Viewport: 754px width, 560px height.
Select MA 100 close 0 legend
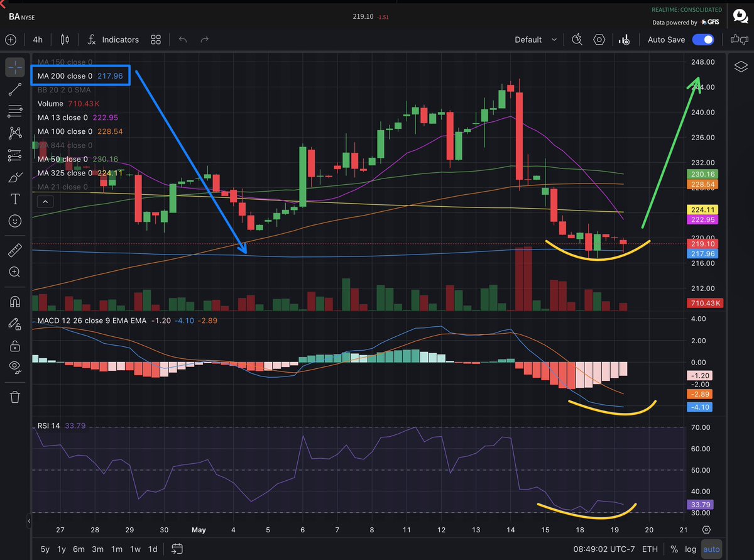[x=80, y=131]
